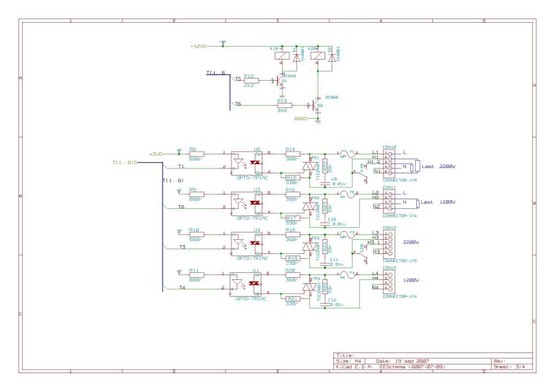Select the CON12 connector body
Screen dimensions: 555x392
pos(389,244)
